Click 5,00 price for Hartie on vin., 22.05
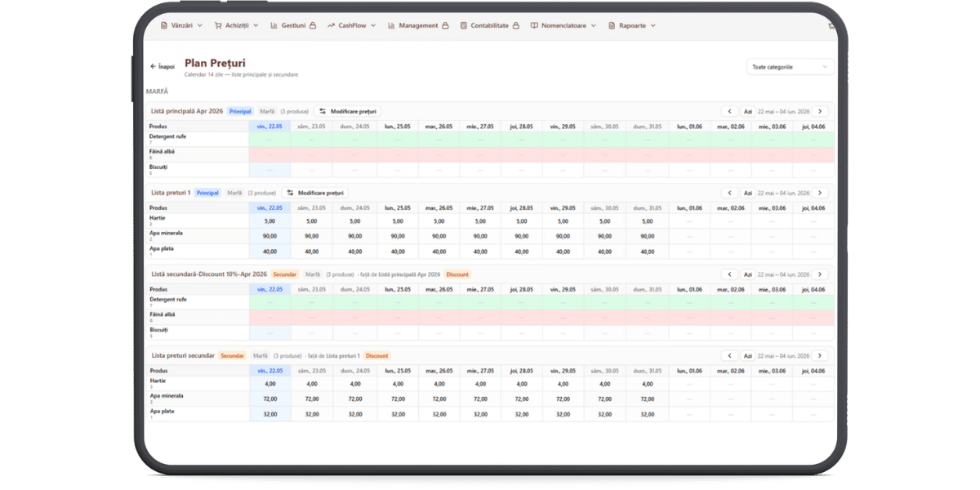The height and width of the screenshot is (490, 980). point(269,220)
